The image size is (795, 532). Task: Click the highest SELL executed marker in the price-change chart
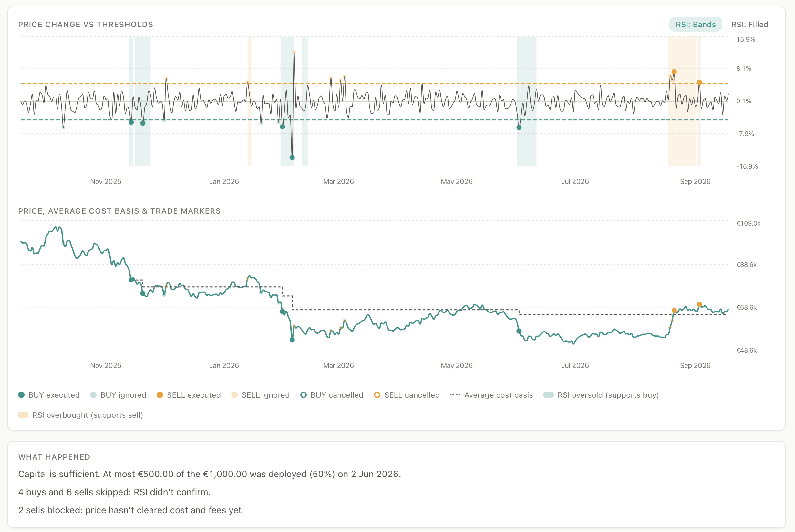coord(674,72)
